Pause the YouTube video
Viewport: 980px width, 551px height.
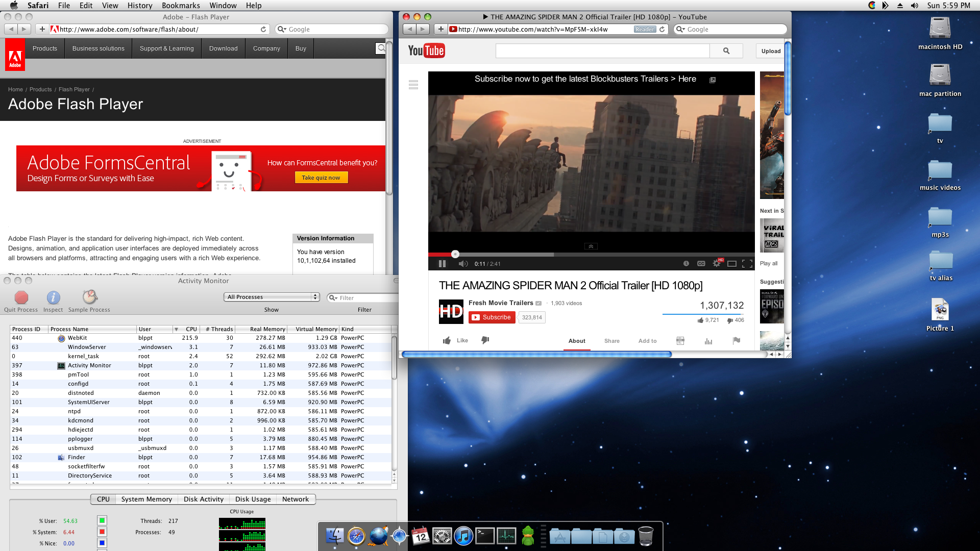(x=442, y=264)
